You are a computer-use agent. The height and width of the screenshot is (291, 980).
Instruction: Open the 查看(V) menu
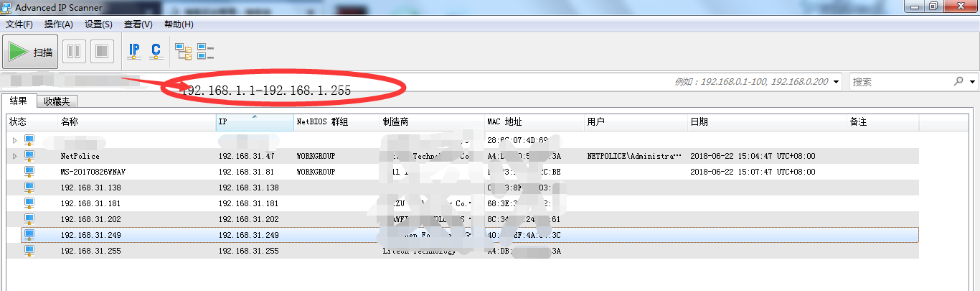(138, 24)
